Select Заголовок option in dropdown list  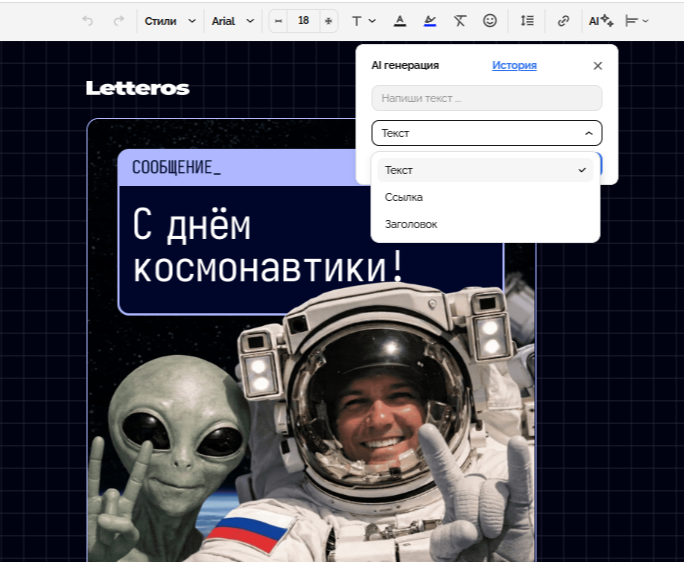point(411,224)
